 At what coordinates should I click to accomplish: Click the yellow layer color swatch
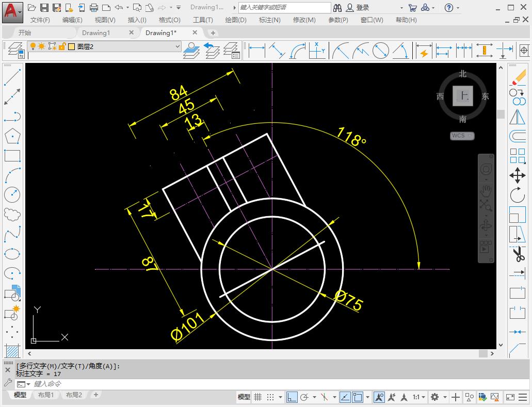click(71, 46)
